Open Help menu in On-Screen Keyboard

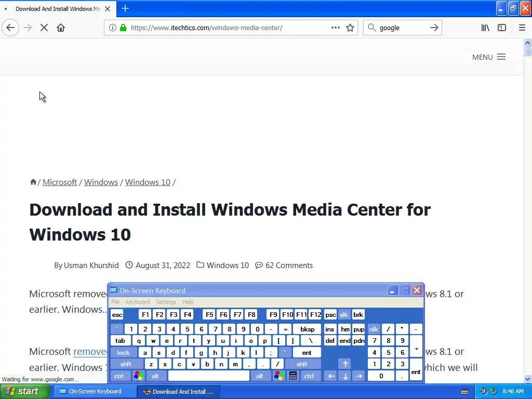click(188, 302)
